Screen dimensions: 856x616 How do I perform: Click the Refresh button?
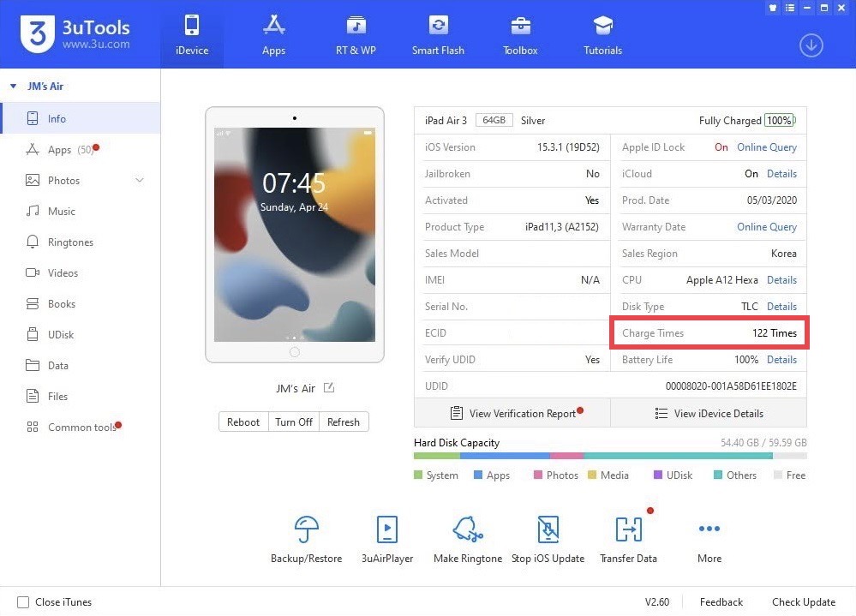[344, 422]
